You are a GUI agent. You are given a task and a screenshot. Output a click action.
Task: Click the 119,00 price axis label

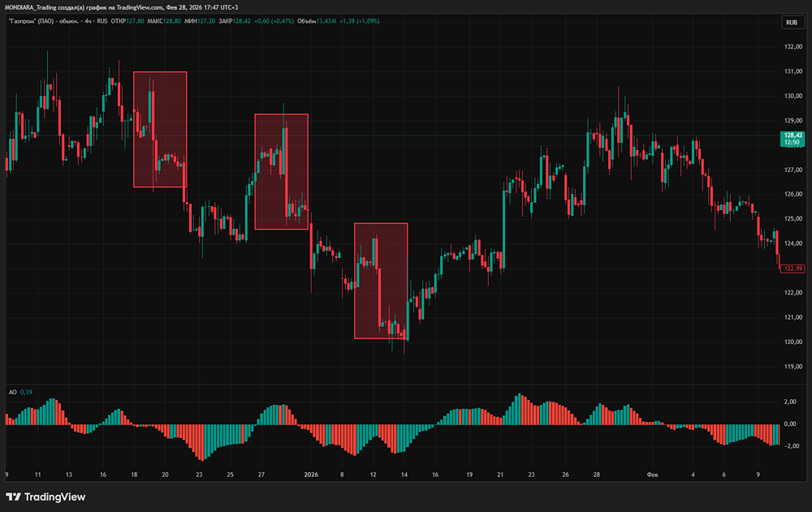(x=793, y=367)
